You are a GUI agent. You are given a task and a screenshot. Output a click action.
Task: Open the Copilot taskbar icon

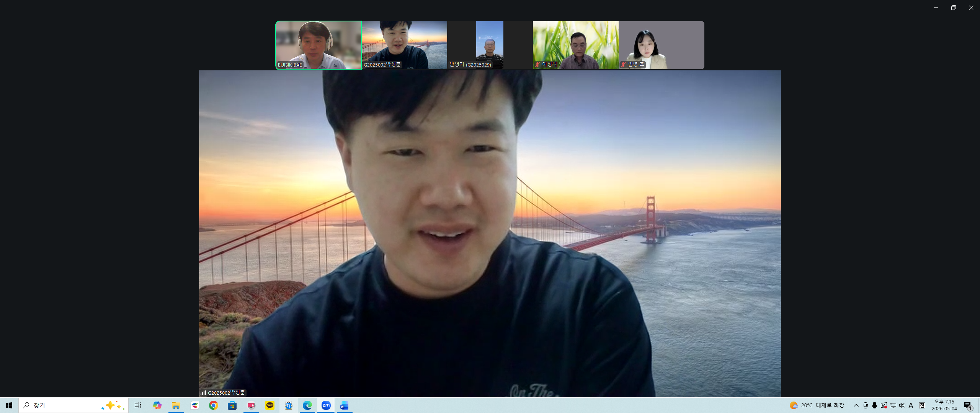[x=157, y=405]
